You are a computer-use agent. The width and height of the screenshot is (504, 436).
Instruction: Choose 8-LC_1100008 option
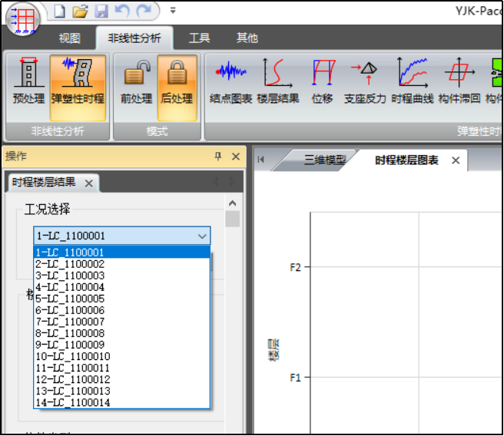click(122, 333)
